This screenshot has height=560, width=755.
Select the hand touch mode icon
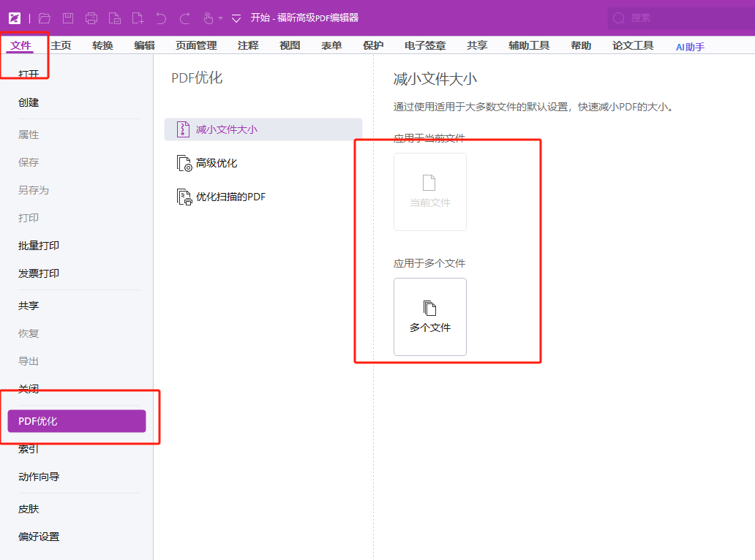click(208, 18)
